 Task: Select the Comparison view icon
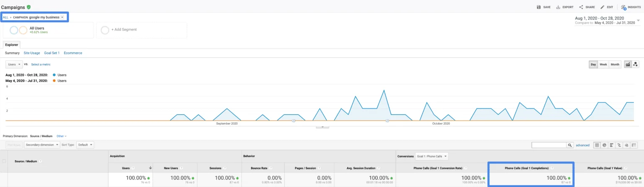[x=618, y=145]
